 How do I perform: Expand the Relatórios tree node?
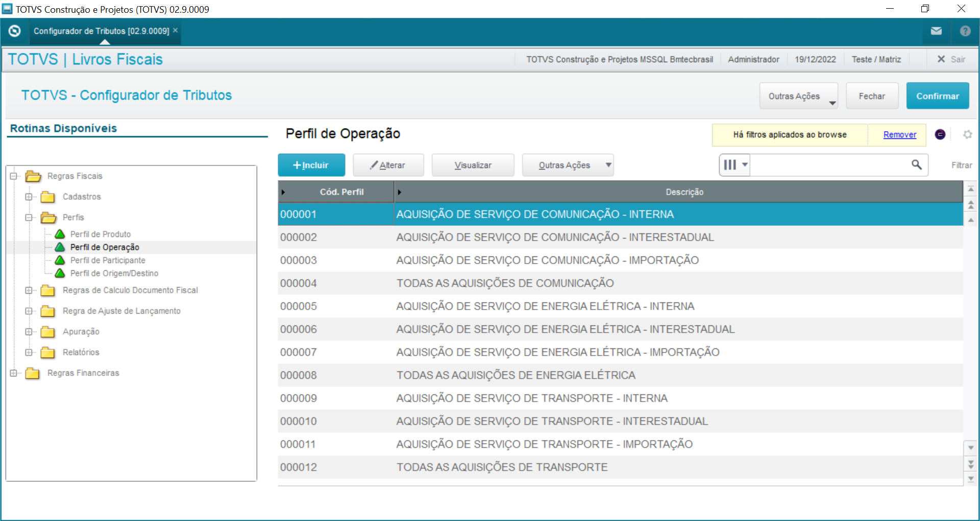29,352
